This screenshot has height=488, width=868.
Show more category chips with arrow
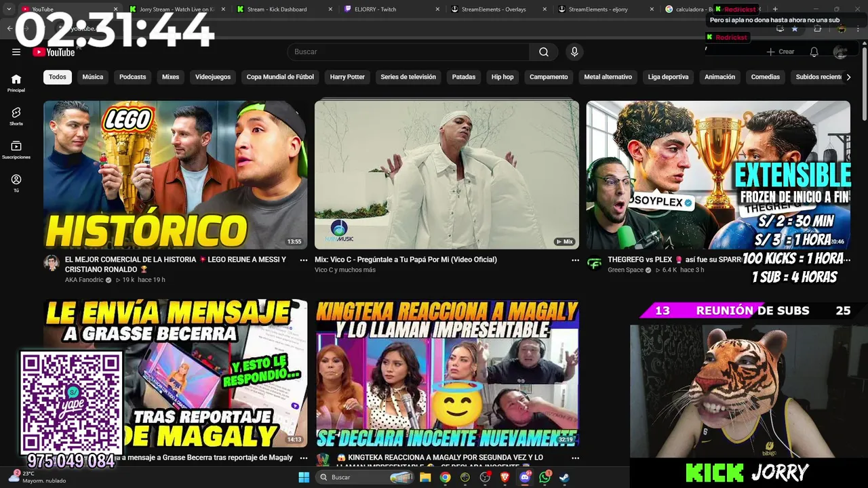[848, 77]
